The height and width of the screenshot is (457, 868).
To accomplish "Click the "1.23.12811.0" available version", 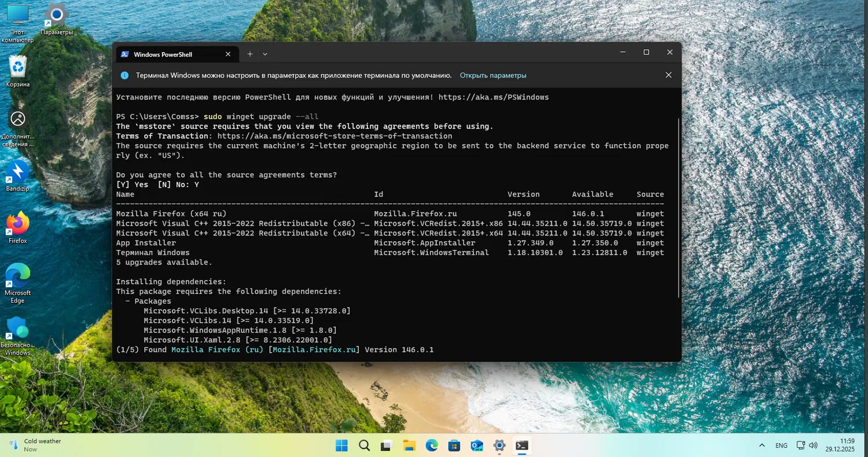I will (599, 253).
